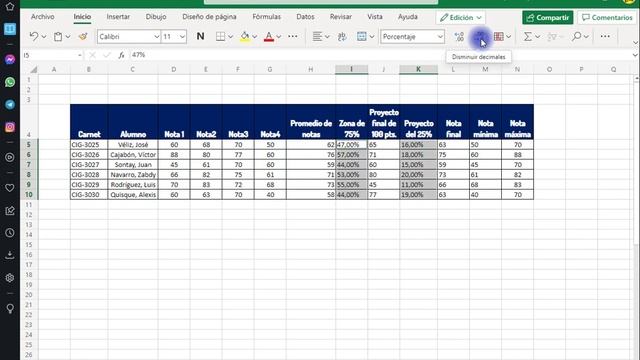
Task: Click the select-all corner triangle
Action: (x=33, y=69)
